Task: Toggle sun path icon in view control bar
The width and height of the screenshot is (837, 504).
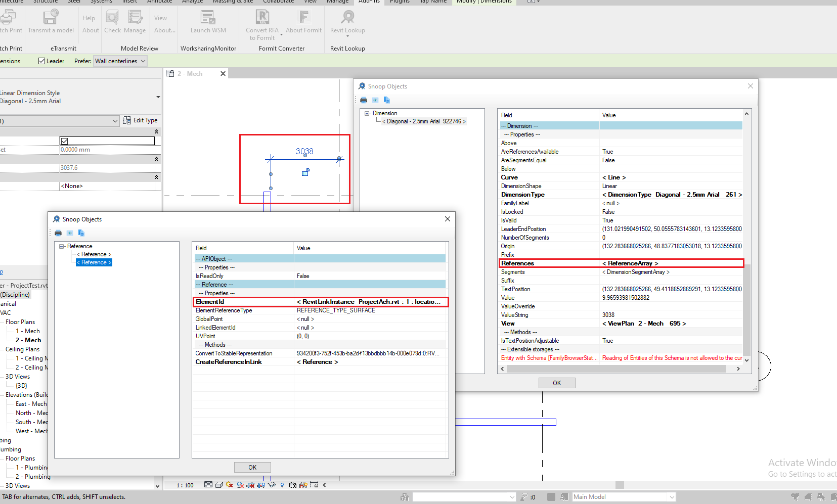Action: click(230, 485)
